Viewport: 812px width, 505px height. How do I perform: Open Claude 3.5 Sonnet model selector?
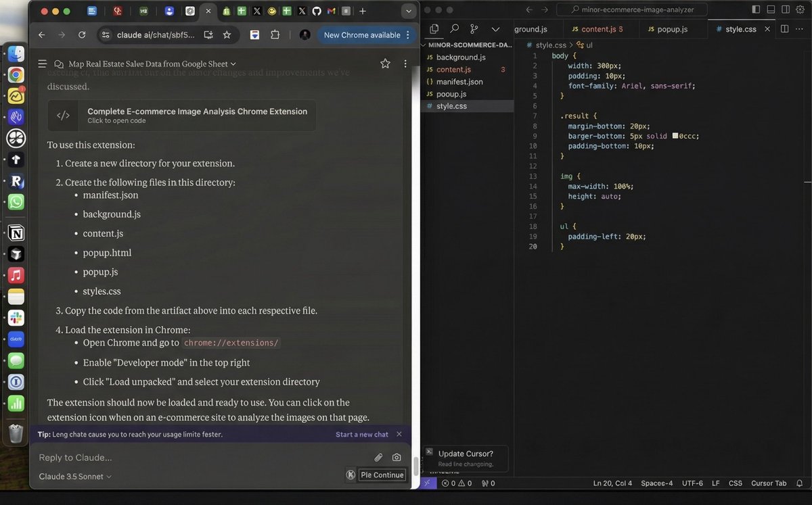pos(75,476)
